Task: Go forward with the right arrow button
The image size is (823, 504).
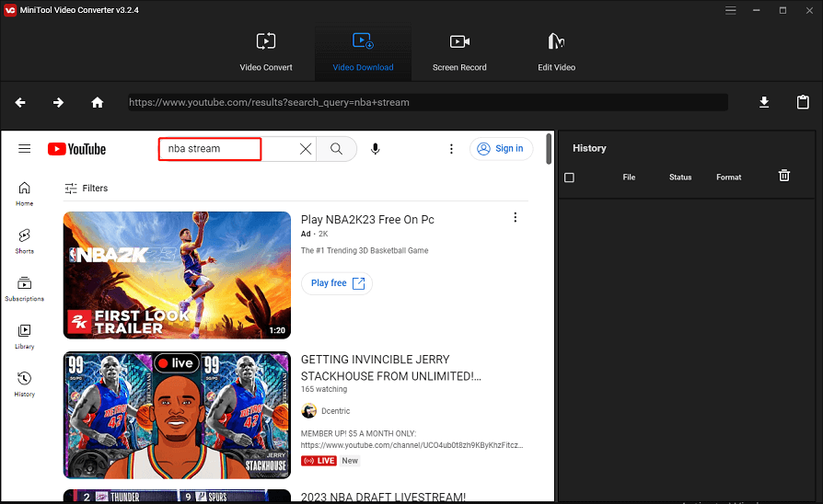Action: tap(58, 102)
